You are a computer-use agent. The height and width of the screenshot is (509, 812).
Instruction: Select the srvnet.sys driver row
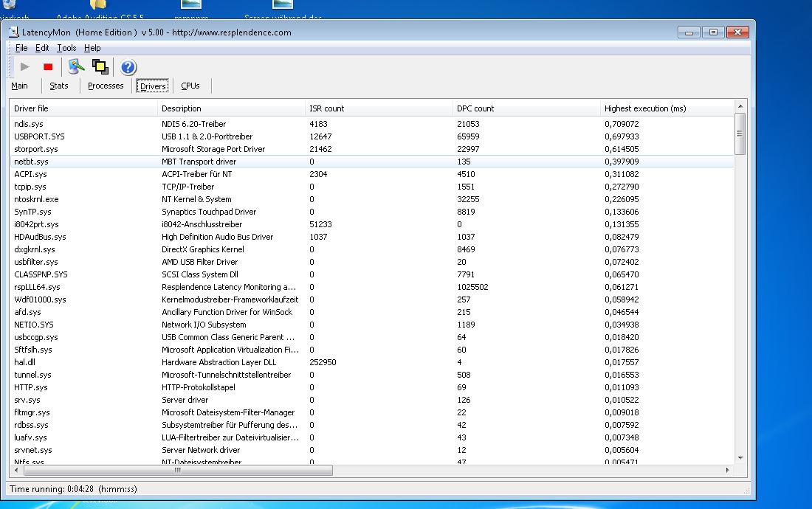[x=372, y=450]
